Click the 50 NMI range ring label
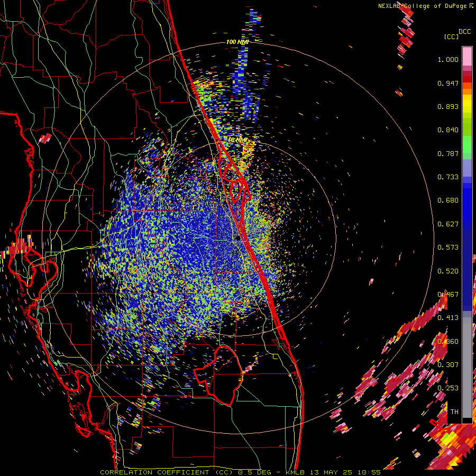476x476 pixels. pyautogui.click(x=237, y=140)
